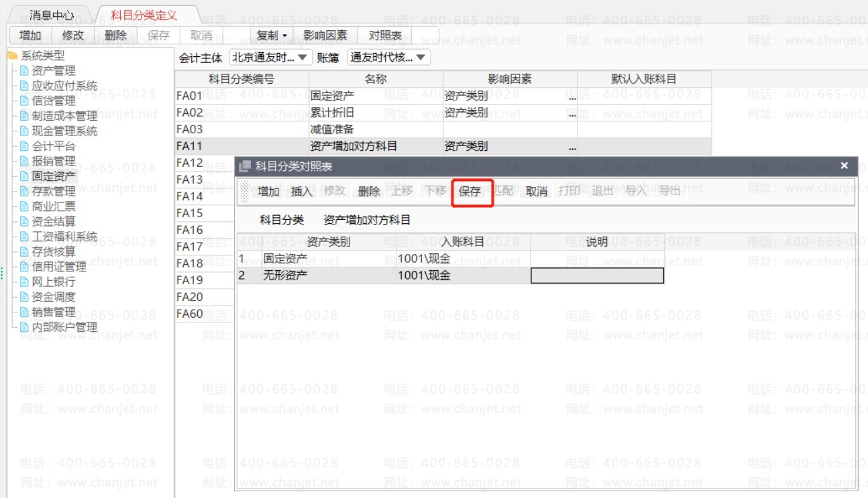Click 取消 in the 科目分类对照表 dialog
Viewport: 868px width, 498px height.
tap(537, 192)
